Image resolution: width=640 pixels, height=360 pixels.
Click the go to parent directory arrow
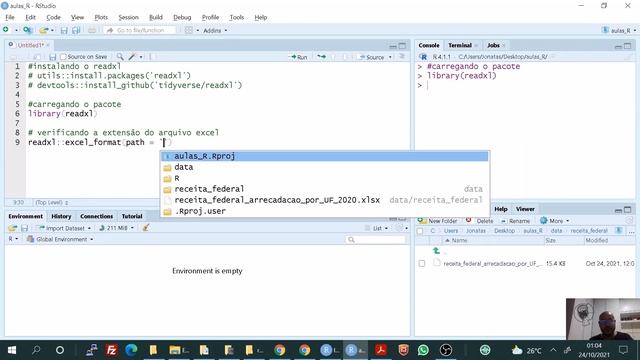[x=436, y=251]
